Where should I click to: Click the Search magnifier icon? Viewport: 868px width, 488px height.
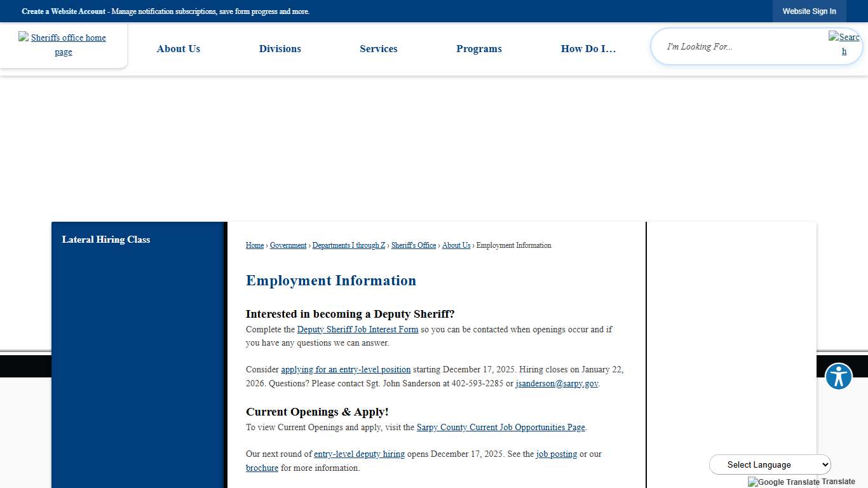pos(844,43)
